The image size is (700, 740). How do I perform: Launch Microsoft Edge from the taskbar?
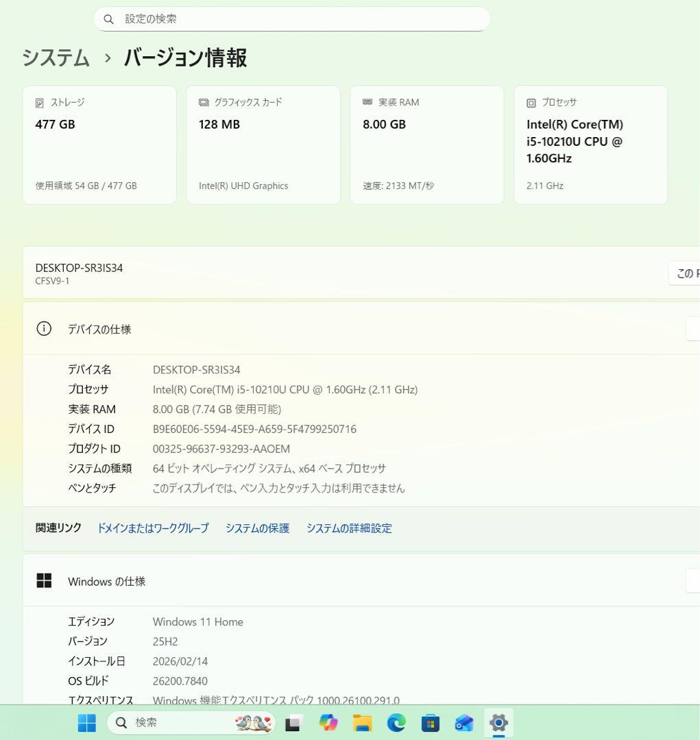coord(396,723)
